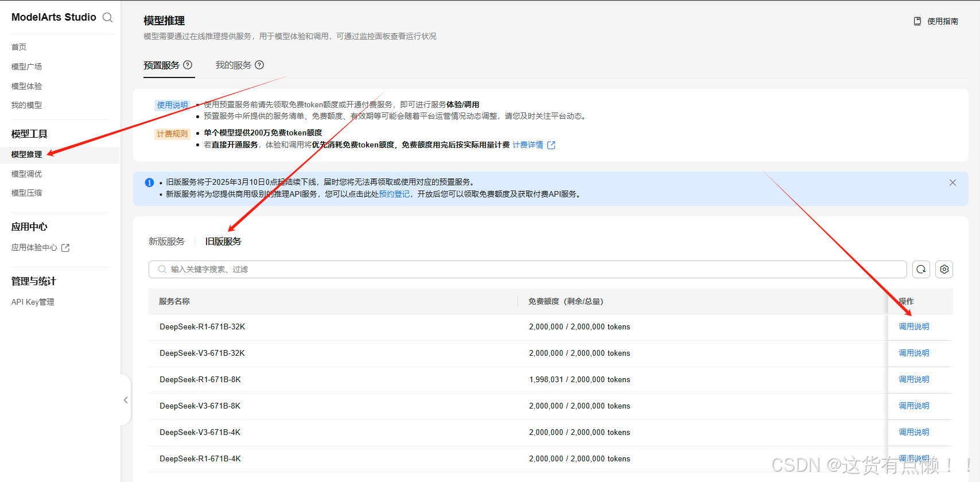Click the DeepSeek-R1-671B-4K service name
Viewport: 980px width, 482px height.
[200, 458]
